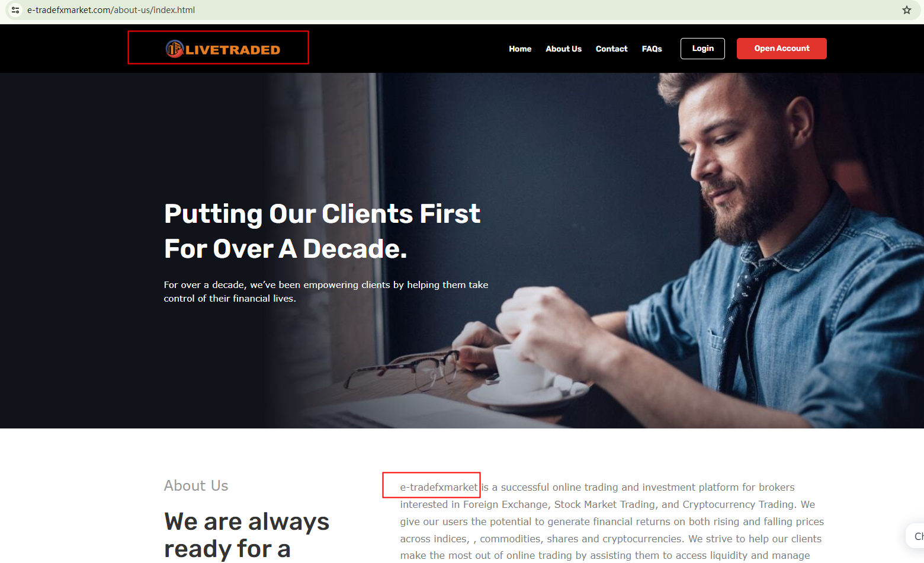Click the We are always ready heading
The height and width of the screenshot is (563, 924).
(246, 535)
